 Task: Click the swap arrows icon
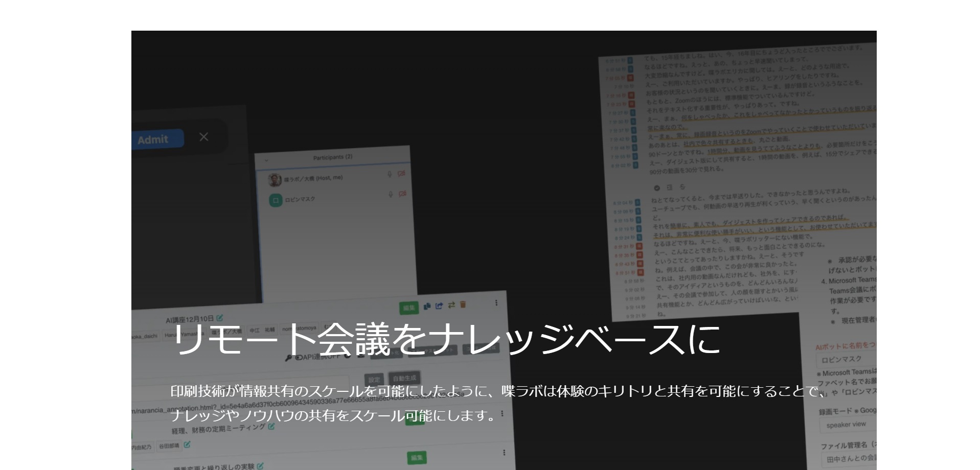pos(451,305)
